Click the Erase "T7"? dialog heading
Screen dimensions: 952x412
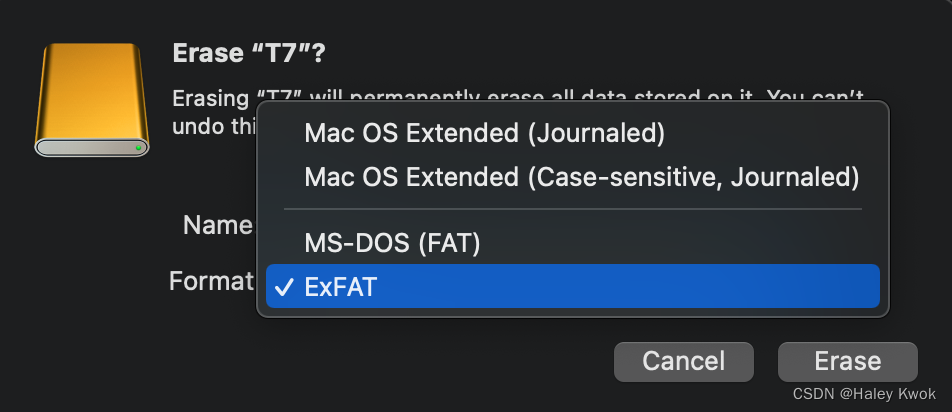pos(250,53)
